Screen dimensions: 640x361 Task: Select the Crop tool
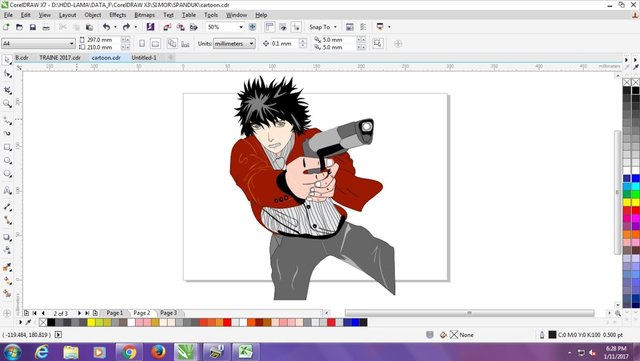click(x=7, y=90)
